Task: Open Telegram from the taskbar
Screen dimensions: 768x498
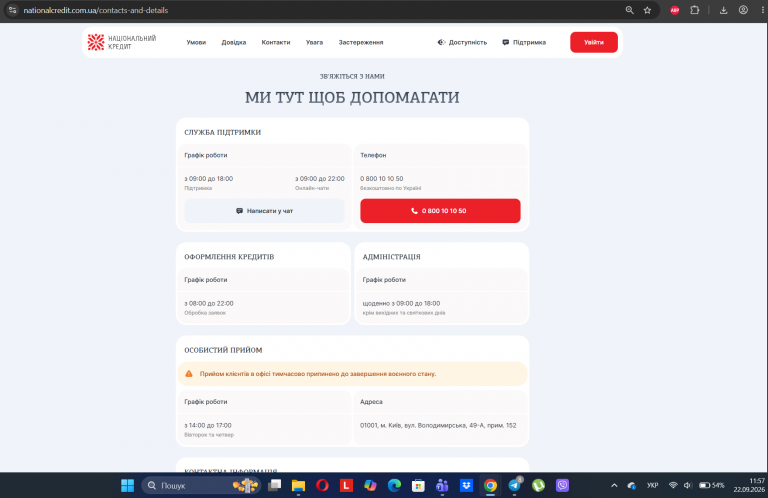Action: [514, 485]
